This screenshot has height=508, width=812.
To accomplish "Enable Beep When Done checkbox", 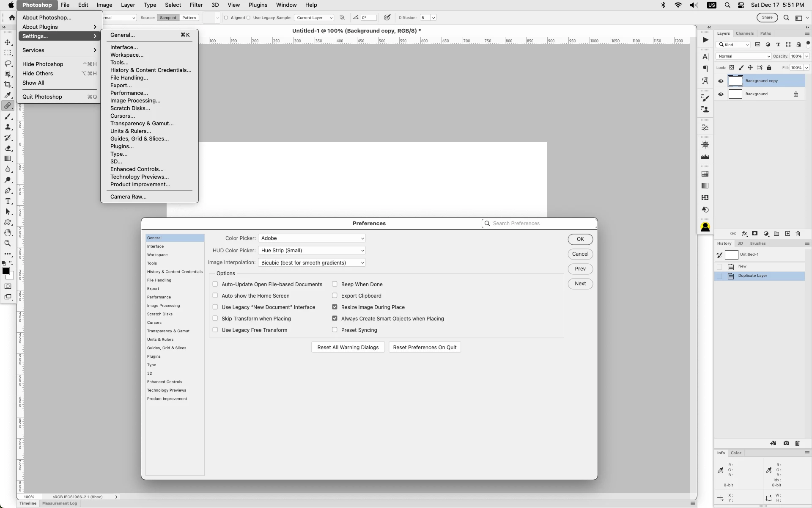I will pos(335,284).
